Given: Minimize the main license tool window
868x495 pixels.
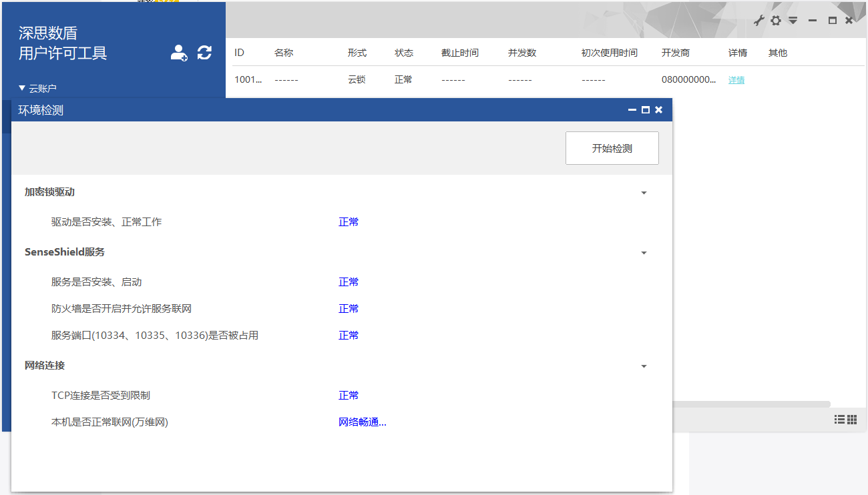Looking at the screenshot, I should click(813, 21).
